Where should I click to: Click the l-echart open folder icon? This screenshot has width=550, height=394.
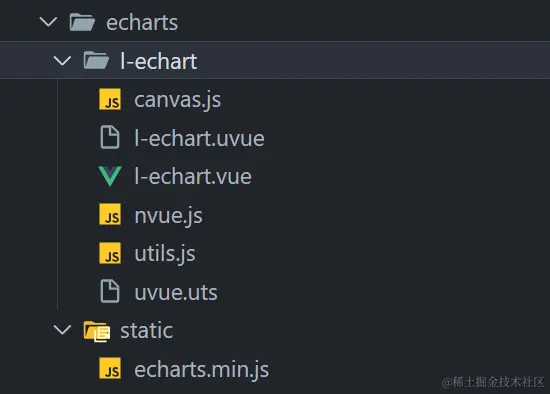click(x=96, y=60)
